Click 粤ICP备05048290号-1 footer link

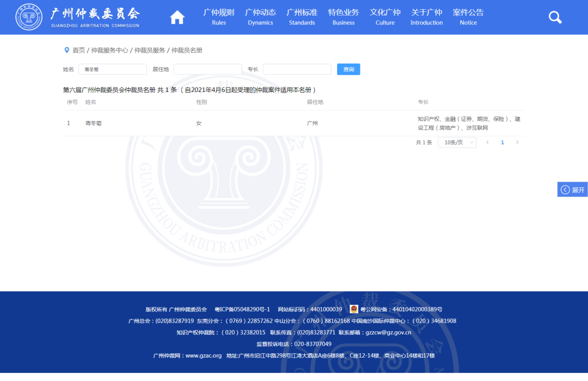pyautogui.click(x=242, y=309)
